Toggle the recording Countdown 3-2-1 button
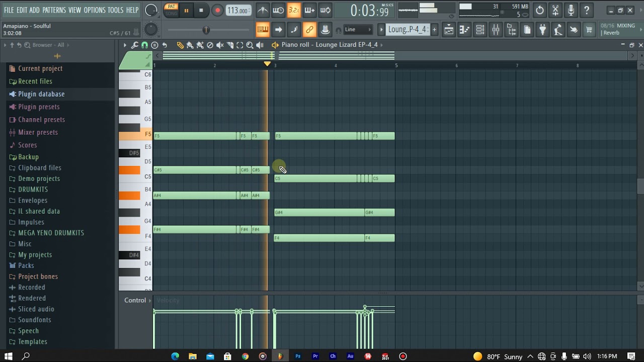The height and width of the screenshot is (362, 644). (294, 10)
